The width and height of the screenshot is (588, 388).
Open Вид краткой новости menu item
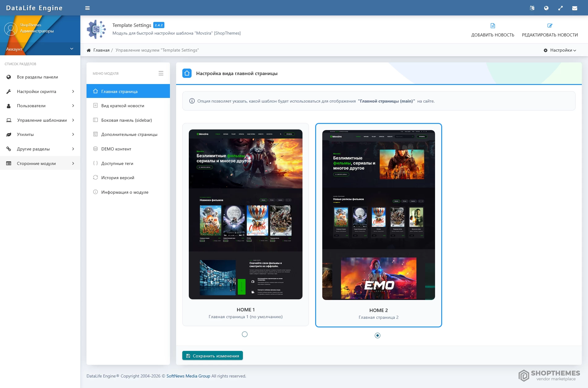[x=123, y=106]
